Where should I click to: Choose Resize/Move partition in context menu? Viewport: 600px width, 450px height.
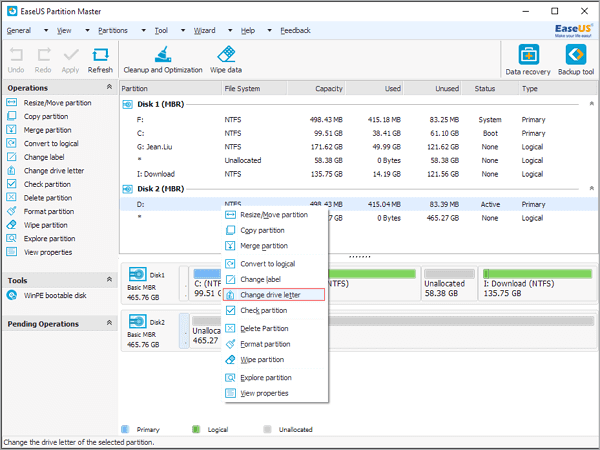pyautogui.click(x=274, y=215)
